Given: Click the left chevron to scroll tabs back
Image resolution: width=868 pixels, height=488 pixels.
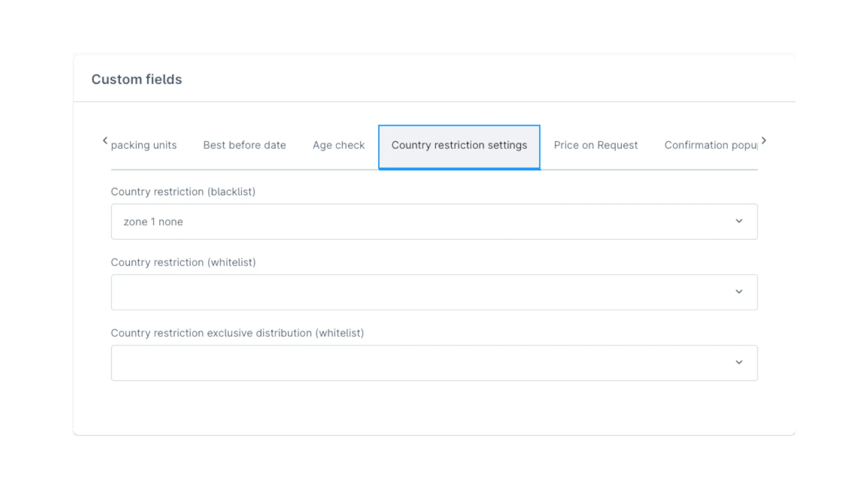Looking at the screenshot, I should tap(105, 141).
